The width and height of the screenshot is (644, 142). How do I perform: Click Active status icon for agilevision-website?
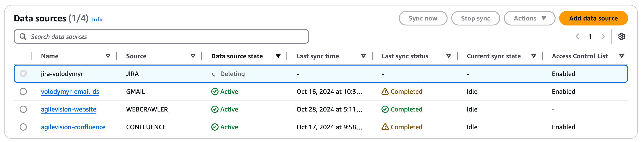pos(215,109)
